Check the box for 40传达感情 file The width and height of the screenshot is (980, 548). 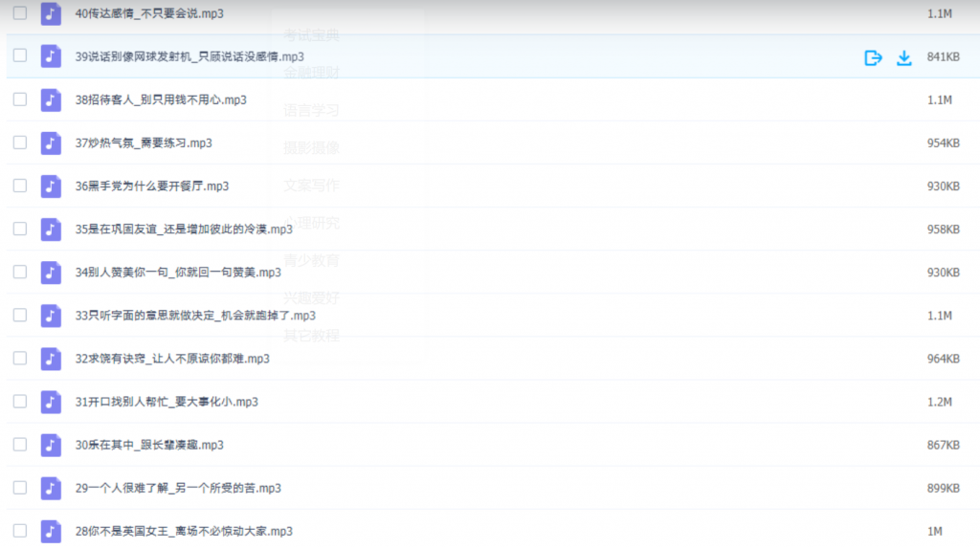click(20, 13)
